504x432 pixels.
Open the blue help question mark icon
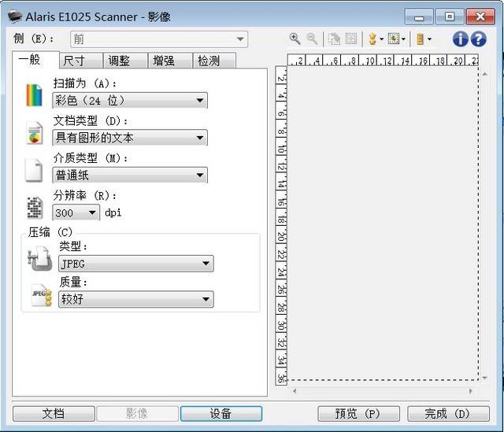click(479, 39)
